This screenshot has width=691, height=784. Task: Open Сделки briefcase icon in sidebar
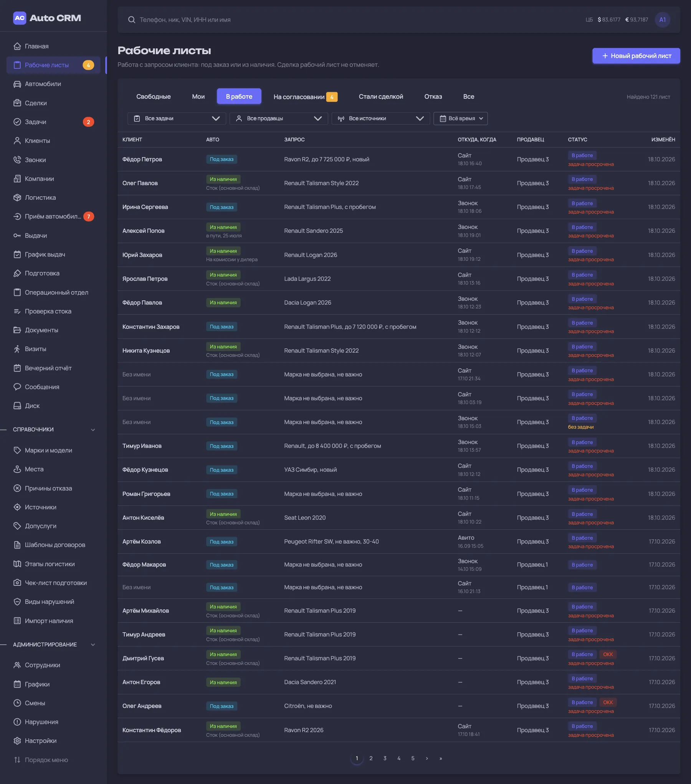(x=17, y=103)
